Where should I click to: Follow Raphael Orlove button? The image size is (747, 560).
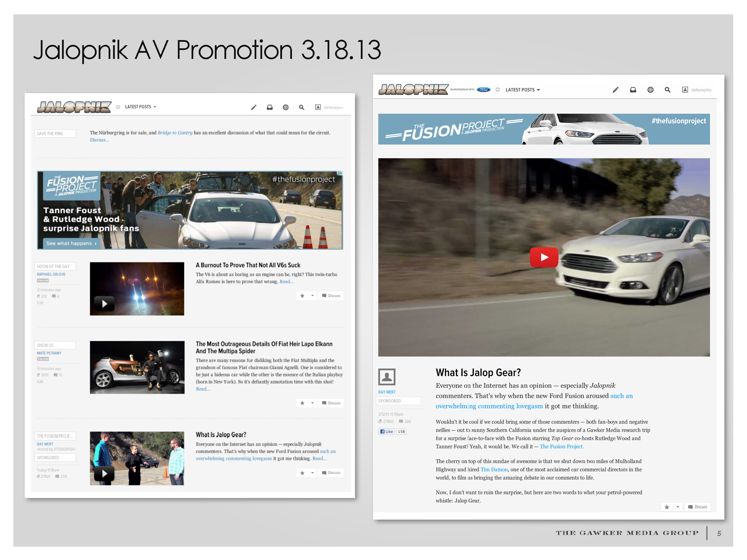pos(43,281)
